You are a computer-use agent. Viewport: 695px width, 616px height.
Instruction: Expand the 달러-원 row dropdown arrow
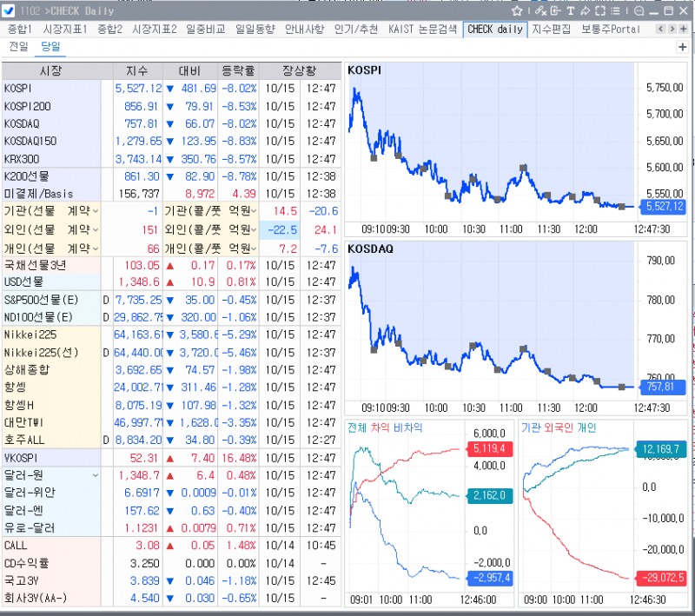(96, 475)
